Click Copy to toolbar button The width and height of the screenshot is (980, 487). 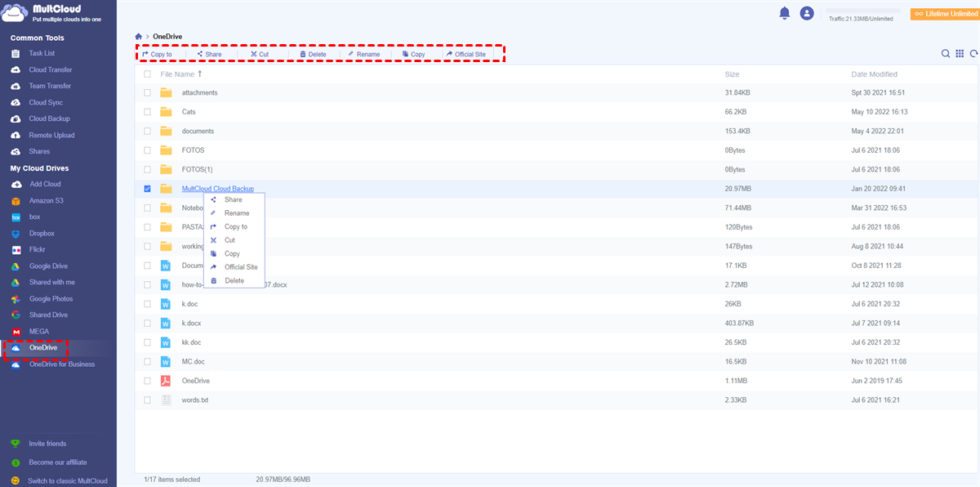click(158, 54)
